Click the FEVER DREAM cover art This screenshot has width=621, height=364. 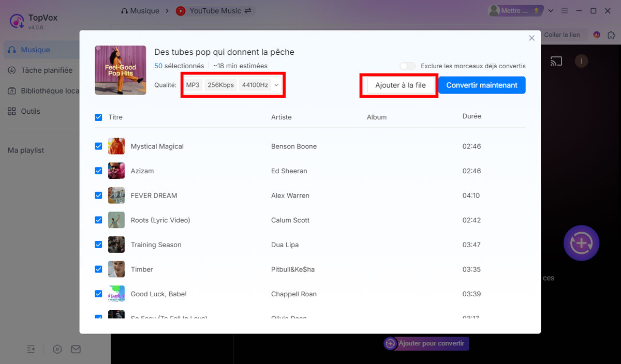116,195
